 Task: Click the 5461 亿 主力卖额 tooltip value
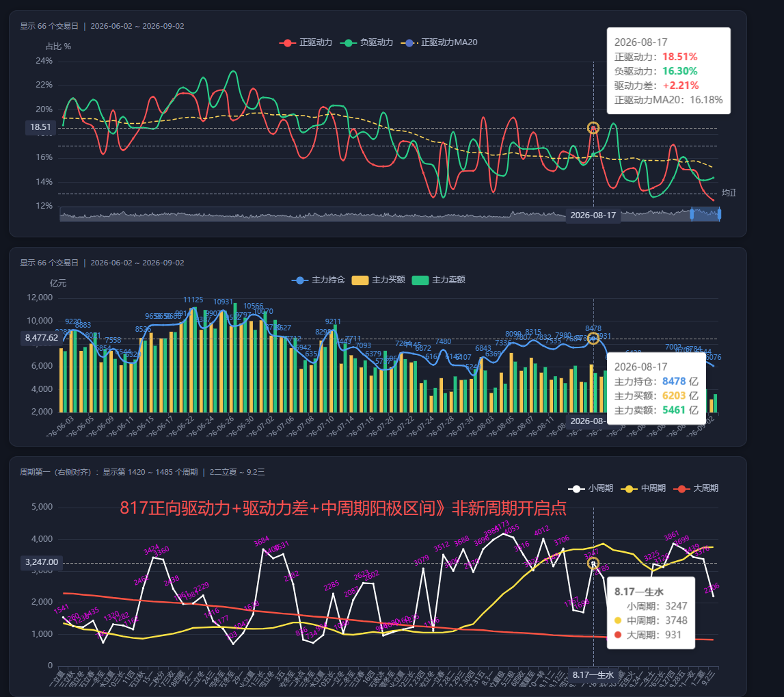(x=680, y=410)
